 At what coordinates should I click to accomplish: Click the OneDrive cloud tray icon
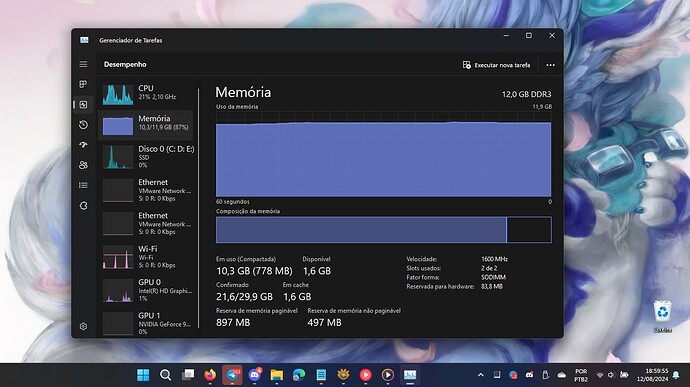pos(562,375)
